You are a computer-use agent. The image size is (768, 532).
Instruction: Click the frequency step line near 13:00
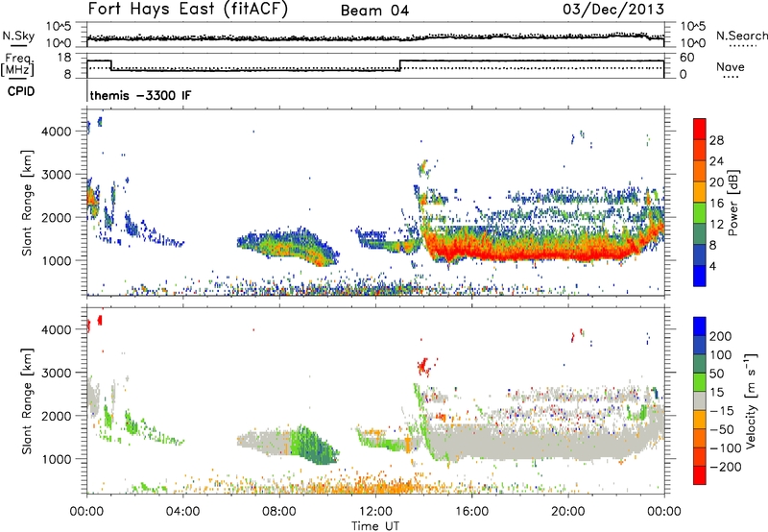click(400, 65)
